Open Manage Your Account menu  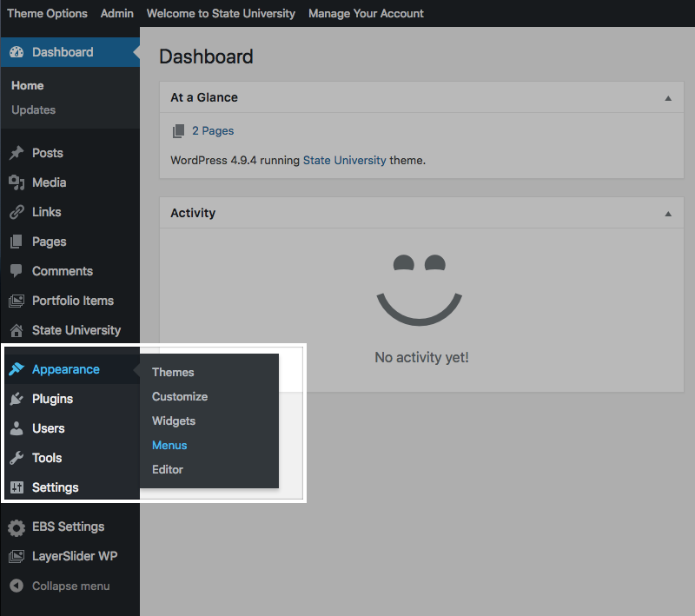pos(366,13)
